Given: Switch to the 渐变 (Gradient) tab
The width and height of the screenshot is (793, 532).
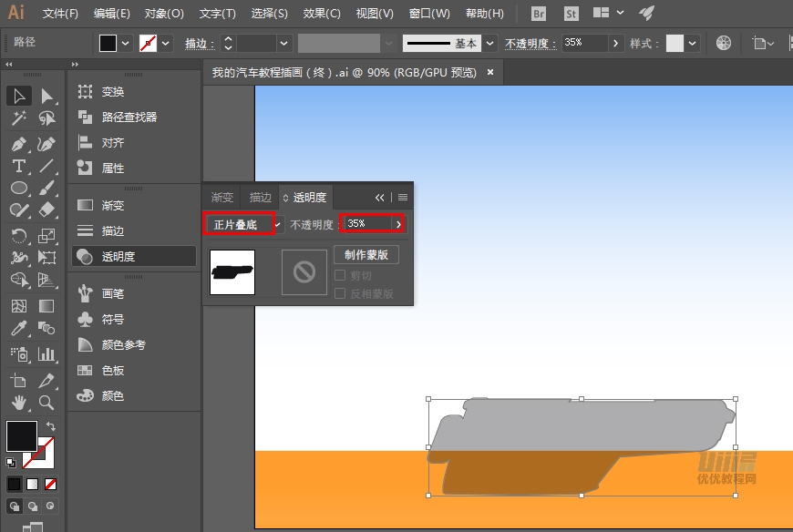Looking at the screenshot, I should coord(222,197).
